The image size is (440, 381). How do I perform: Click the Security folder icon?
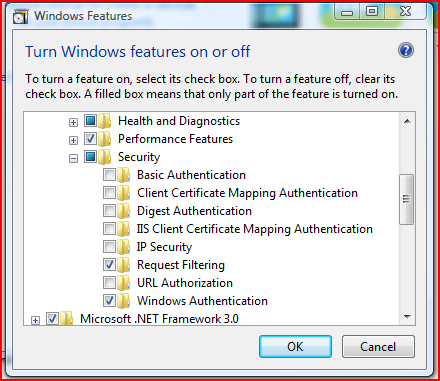105,157
